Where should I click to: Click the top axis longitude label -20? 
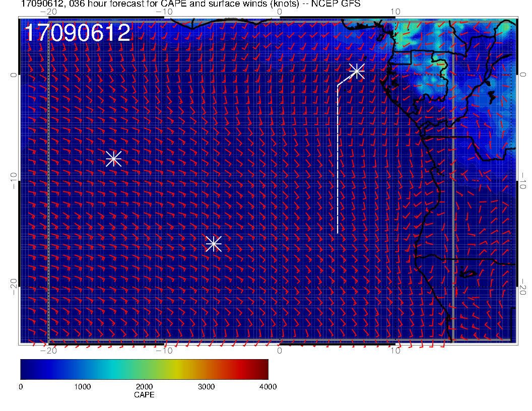coord(48,12)
